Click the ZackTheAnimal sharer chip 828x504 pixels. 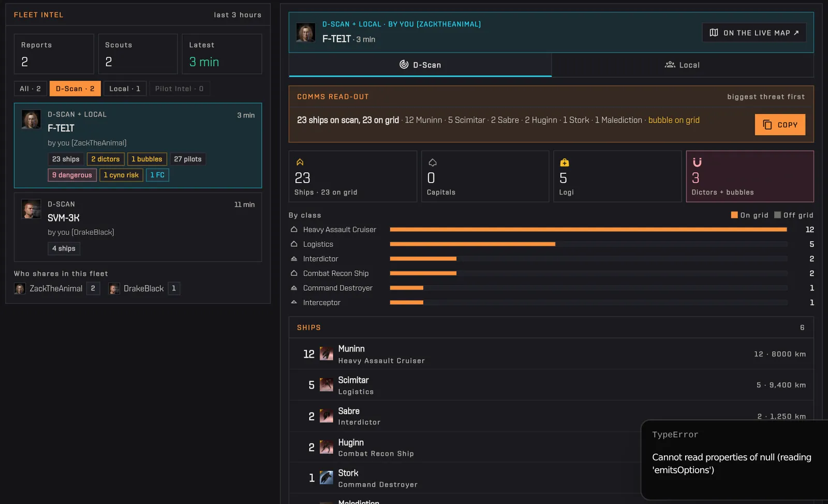coord(57,289)
